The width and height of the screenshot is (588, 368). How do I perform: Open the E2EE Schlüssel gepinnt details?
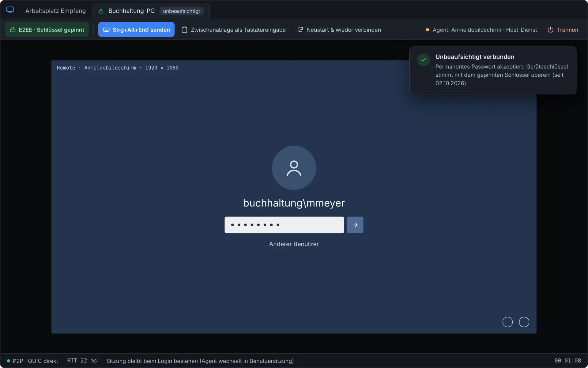[47, 29]
